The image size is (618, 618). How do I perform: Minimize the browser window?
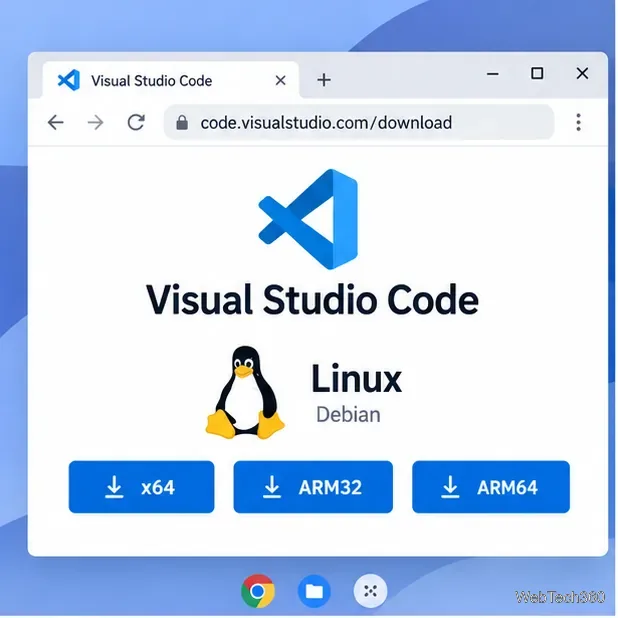[493, 74]
